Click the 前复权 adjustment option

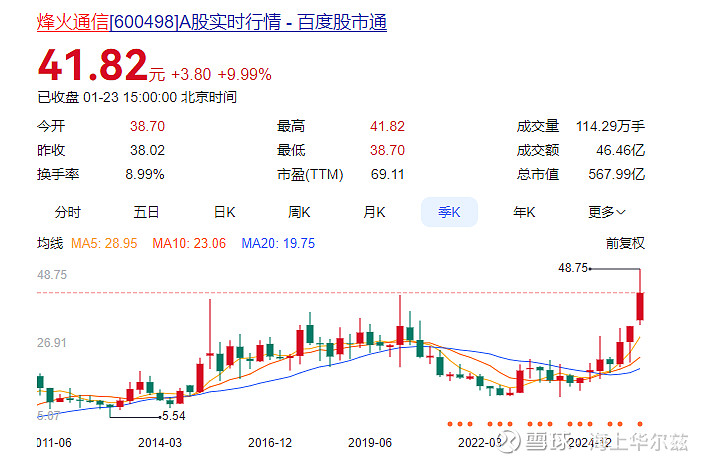tap(625, 243)
